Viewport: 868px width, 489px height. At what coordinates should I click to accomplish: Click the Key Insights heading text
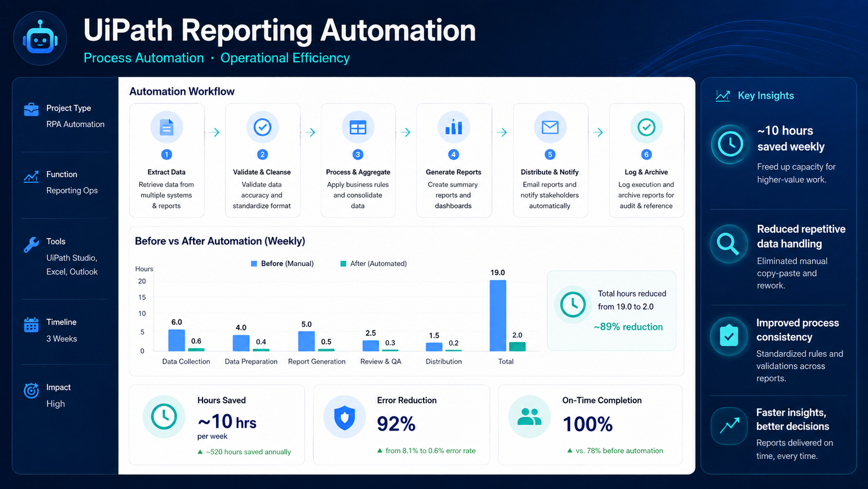tap(766, 96)
